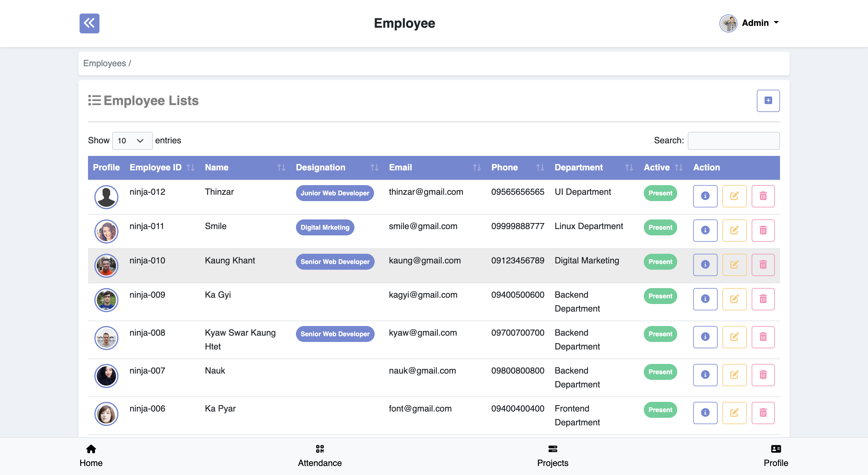Screen dimensions: 868x475
Task: Open info details for Thinzar
Action: click(705, 196)
